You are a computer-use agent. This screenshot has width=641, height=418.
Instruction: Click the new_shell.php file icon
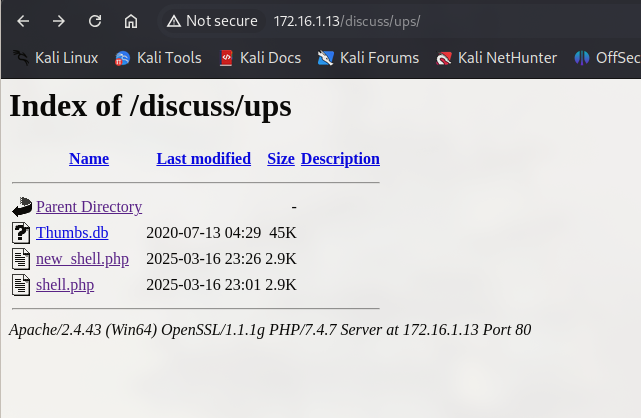click(22, 259)
